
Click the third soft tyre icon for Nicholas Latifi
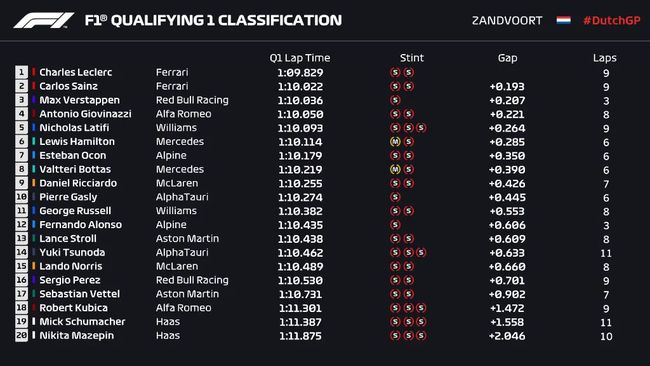[421, 128]
